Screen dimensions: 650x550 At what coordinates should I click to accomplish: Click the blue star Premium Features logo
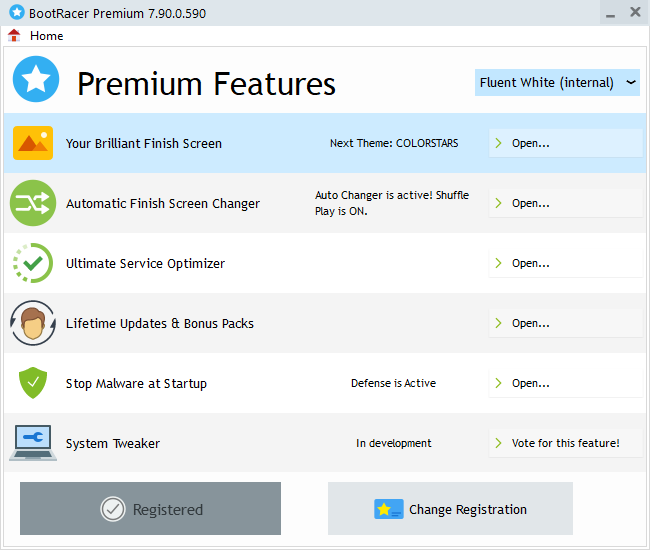(36, 81)
